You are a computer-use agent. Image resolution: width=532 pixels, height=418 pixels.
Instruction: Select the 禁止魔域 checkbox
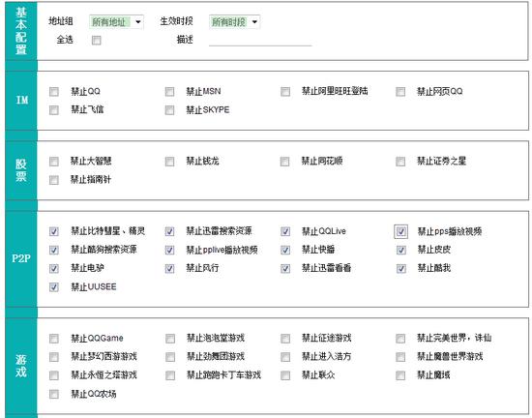point(400,375)
